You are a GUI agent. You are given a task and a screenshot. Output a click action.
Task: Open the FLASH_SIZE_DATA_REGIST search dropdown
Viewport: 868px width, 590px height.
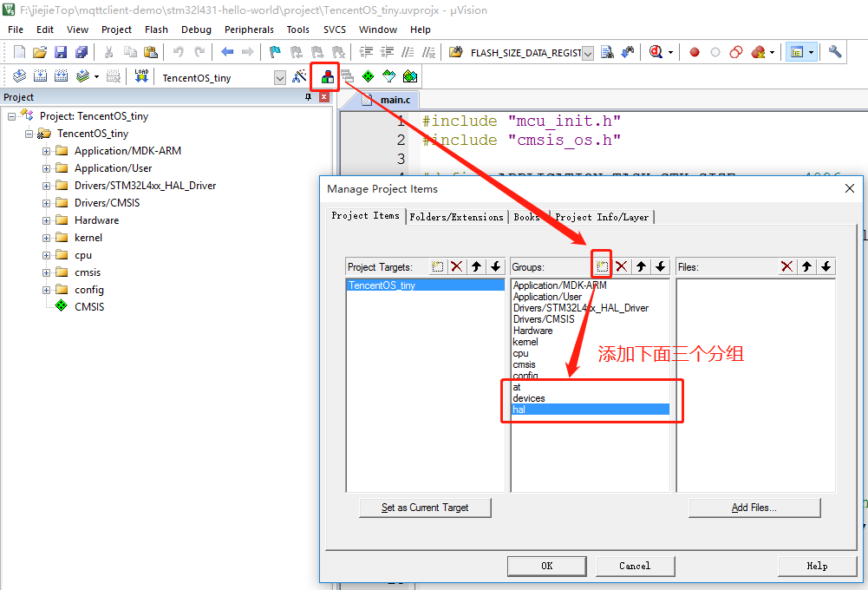pyautogui.click(x=588, y=53)
